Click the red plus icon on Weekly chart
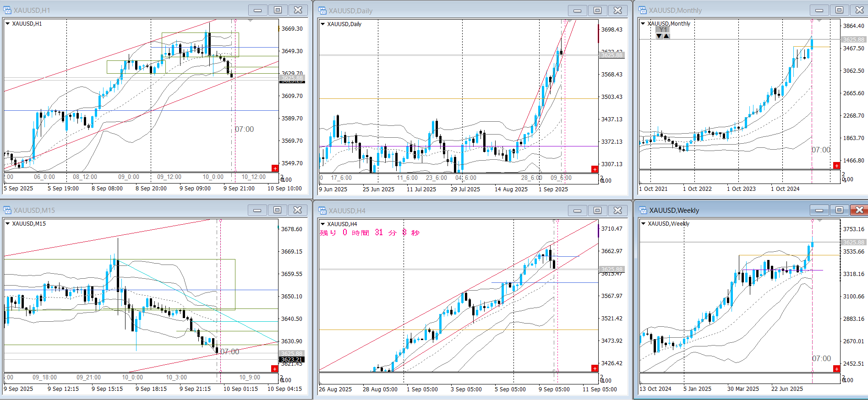868x400 pixels. click(836, 369)
